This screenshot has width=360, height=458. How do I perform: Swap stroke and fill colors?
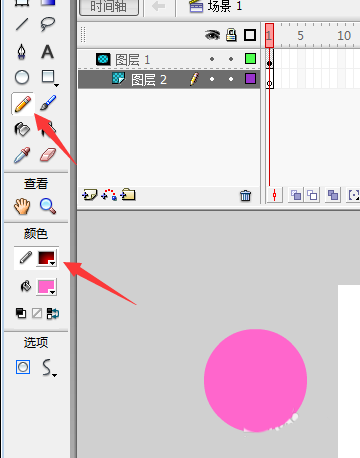(53, 314)
